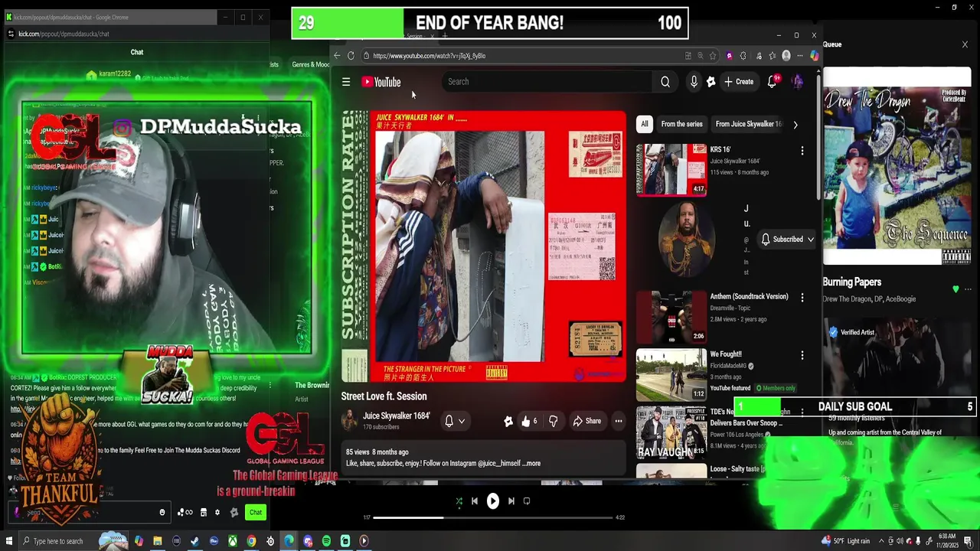Screen dimensions: 980x551
Task: Start voice search with the microphone icon
Action: click(694, 82)
